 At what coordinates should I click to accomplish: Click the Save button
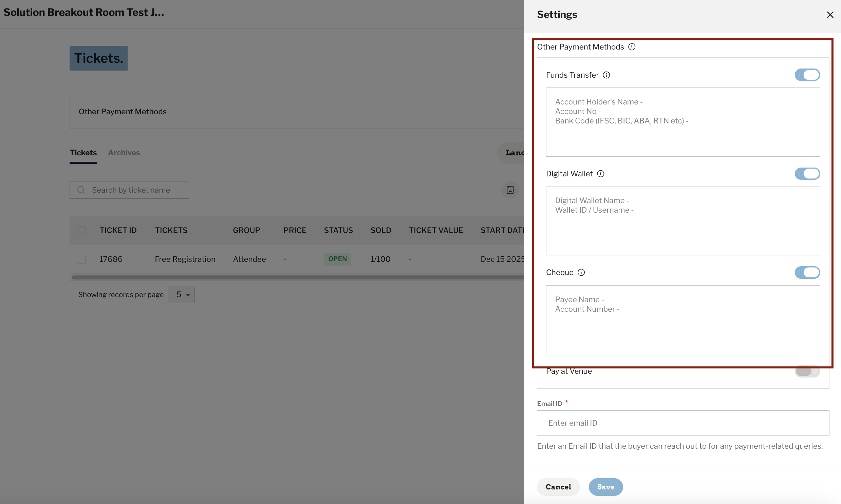pos(606,487)
